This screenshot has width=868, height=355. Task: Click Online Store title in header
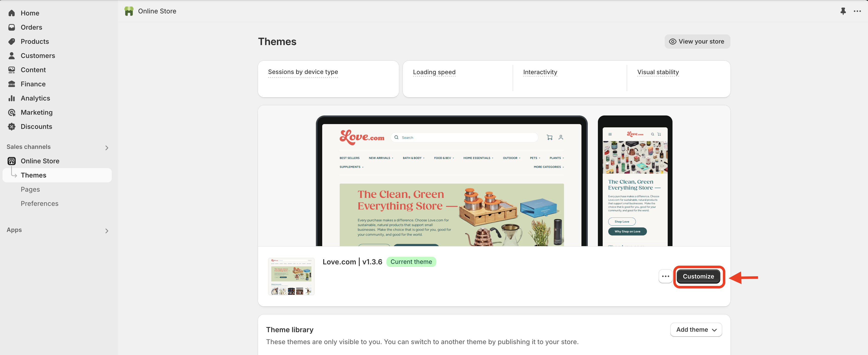(157, 11)
